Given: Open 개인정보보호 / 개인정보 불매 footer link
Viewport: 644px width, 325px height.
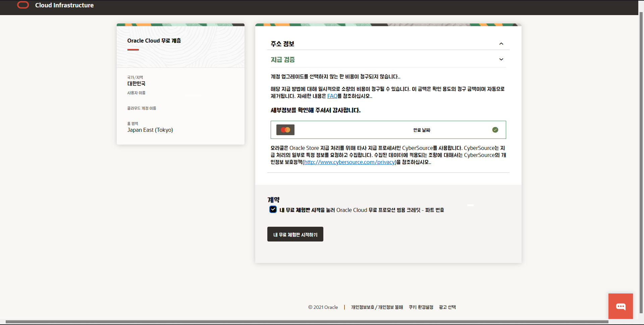Looking at the screenshot, I should point(377,307).
